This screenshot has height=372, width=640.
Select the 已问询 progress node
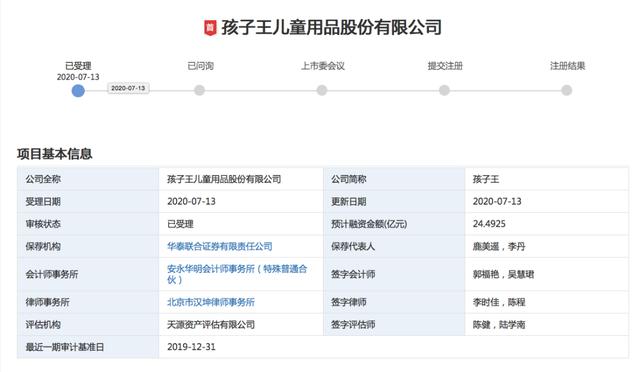199,90
